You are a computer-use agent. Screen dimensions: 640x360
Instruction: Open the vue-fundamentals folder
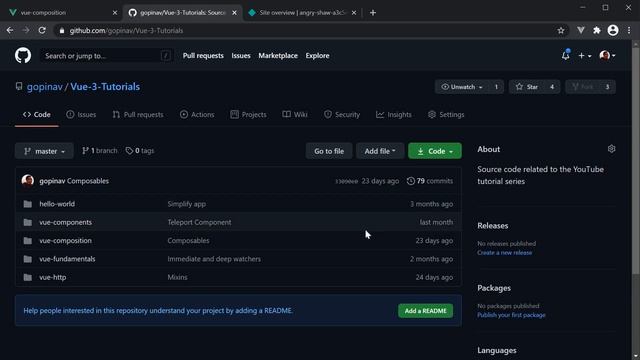point(67,259)
